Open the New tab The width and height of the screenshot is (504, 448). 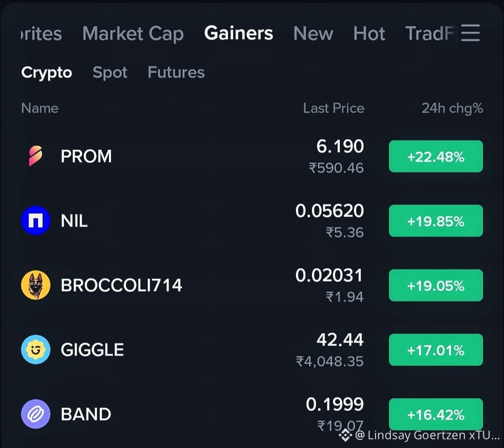[313, 33]
